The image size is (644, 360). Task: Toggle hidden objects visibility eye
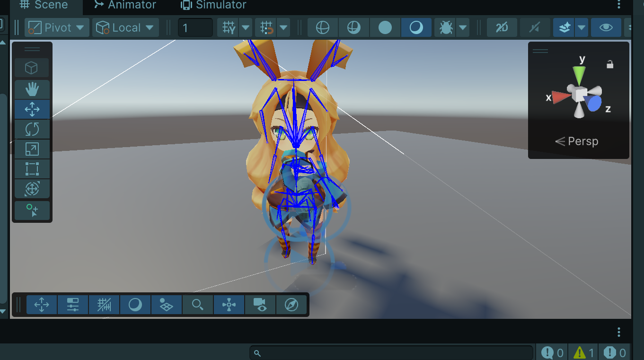pos(606,28)
